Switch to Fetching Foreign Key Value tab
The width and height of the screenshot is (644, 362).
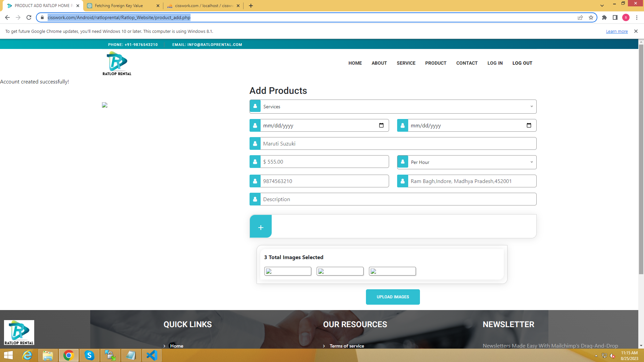[x=119, y=6]
